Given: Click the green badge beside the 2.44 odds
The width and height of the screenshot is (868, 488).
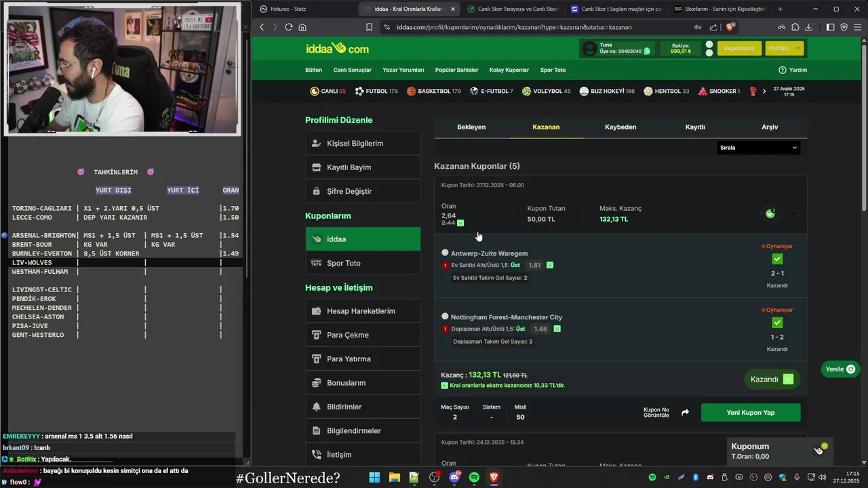Looking at the screenshot, I should [461, 222].
